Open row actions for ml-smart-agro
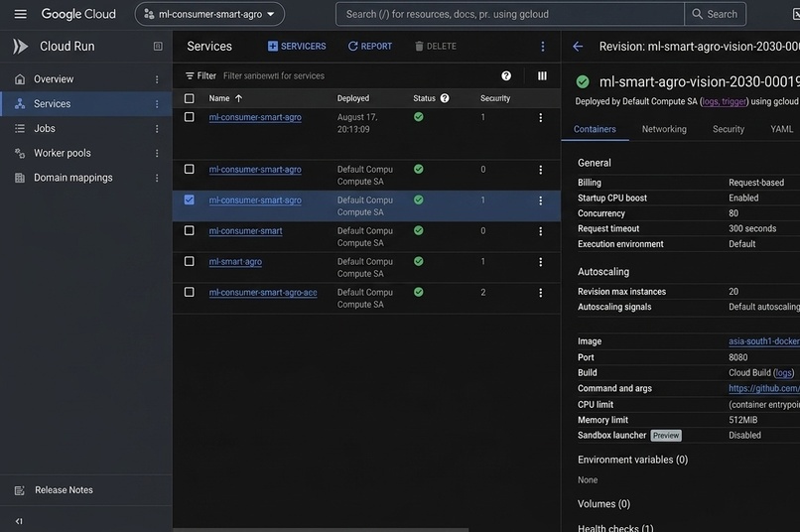Image resolution: width=800 pixels, height=532 pixels. coord(540,262)
